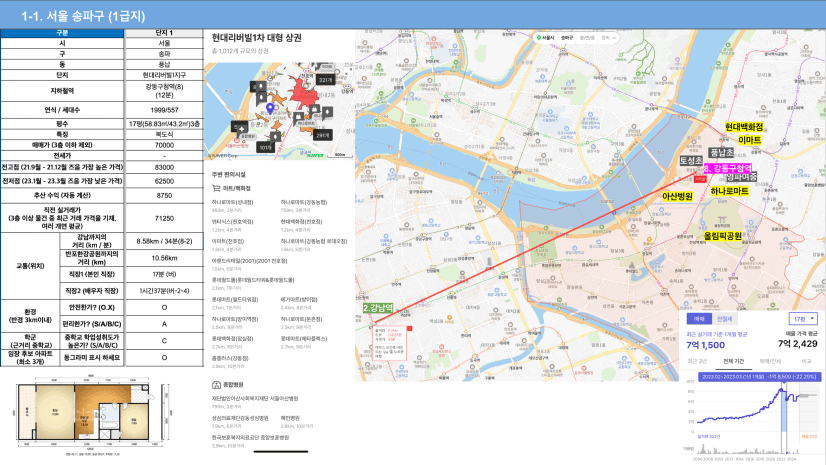The image size is (826, 465).
Task: Switch price panel to 매매
Action: (699, 319)
